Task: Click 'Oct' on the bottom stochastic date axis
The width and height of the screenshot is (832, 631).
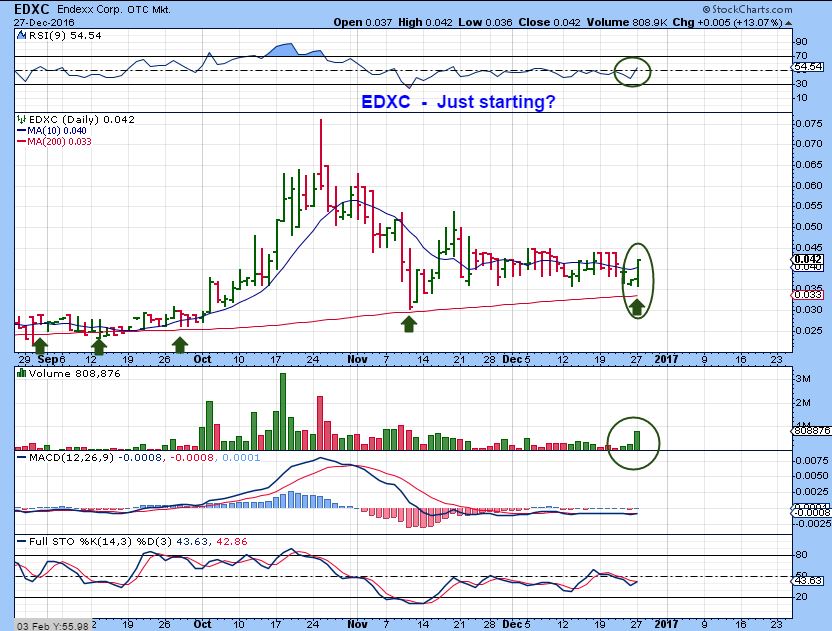Action: 202,624
